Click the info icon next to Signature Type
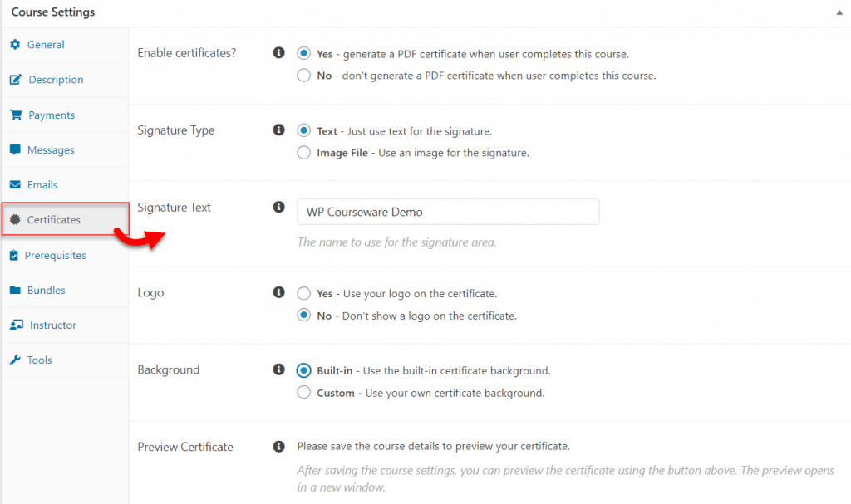The width and height of the screenshot is (851, 504). point(279,130)
